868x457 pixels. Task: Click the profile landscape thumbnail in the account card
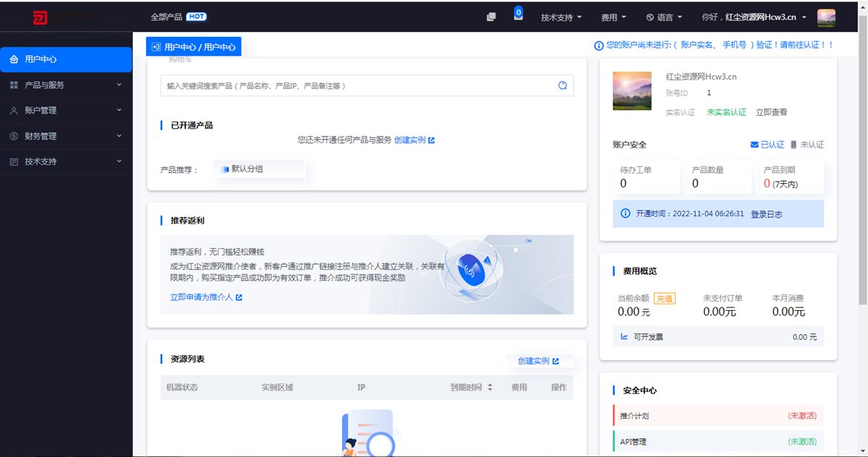[631, 90]
